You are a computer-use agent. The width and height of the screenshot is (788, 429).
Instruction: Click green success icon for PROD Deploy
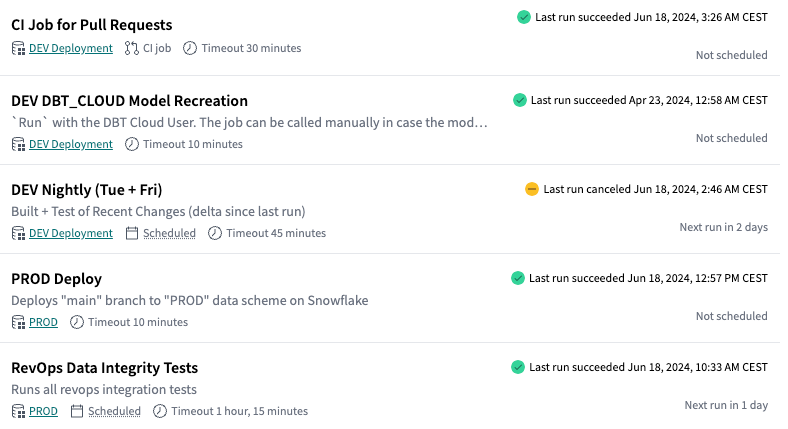(517, 278)
